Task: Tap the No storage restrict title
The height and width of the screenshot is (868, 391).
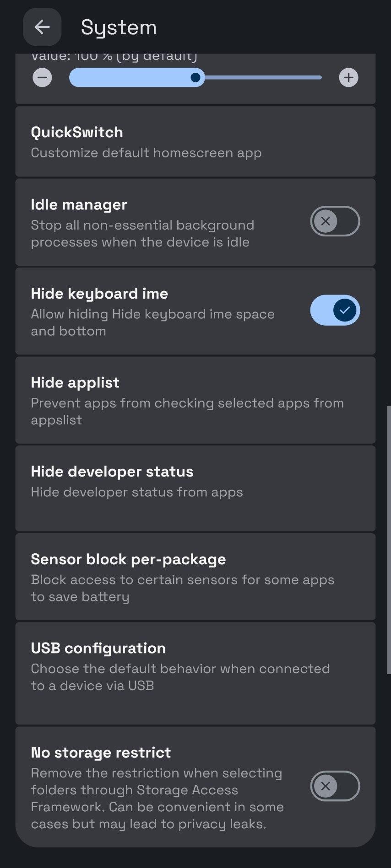Action: pos(101,752)
